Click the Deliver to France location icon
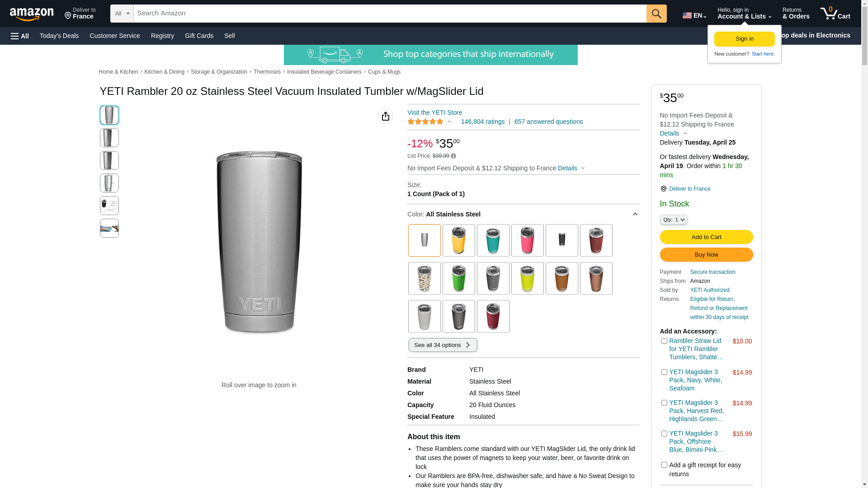The height and width of the screenshot is (488, 868). pyautogui.click(x=663, y=189)
